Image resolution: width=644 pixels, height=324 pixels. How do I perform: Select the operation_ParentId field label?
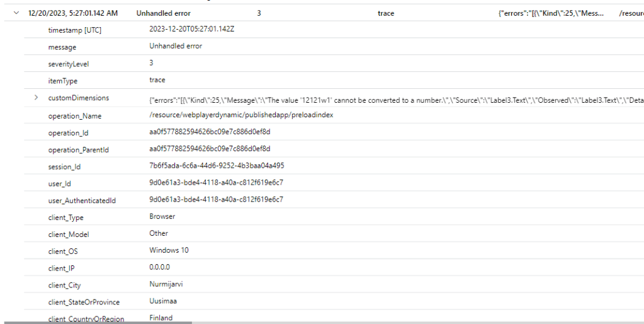[x=77, y=149]
